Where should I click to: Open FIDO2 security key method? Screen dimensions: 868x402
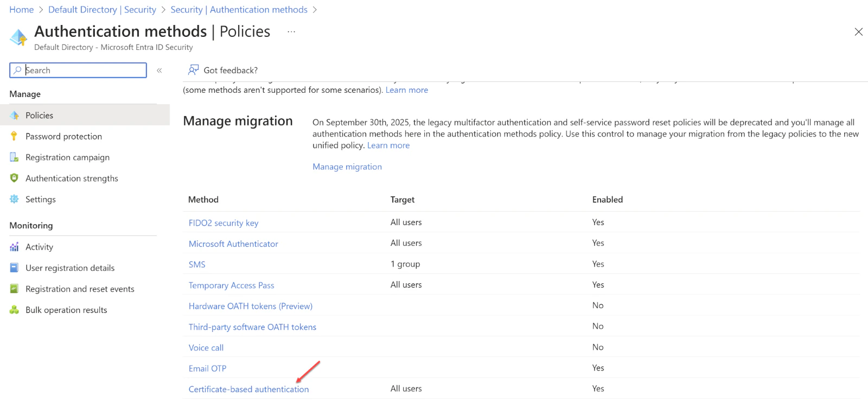point(224,223)
